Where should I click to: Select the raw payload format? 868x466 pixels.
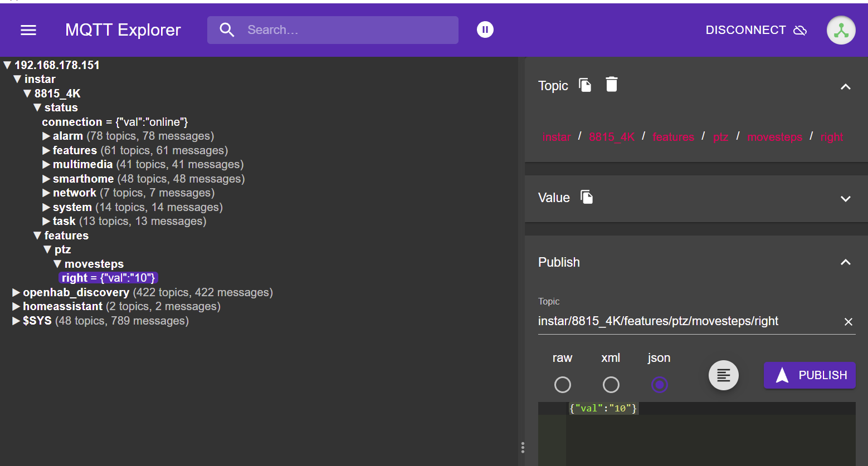coord(562,385)
